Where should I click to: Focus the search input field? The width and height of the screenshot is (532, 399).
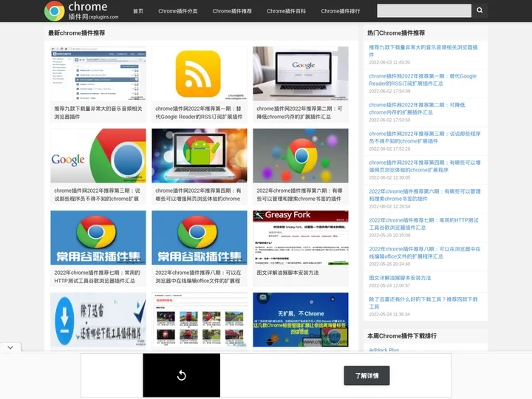(424, 10)
